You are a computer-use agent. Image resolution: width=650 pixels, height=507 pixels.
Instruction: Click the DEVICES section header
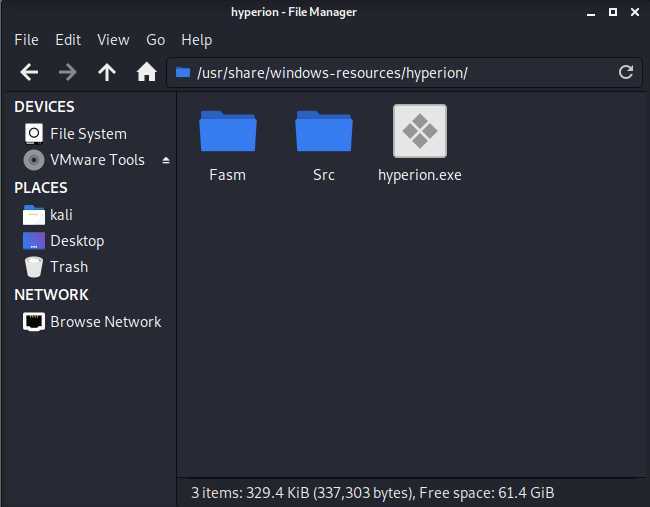coord(44,107)
